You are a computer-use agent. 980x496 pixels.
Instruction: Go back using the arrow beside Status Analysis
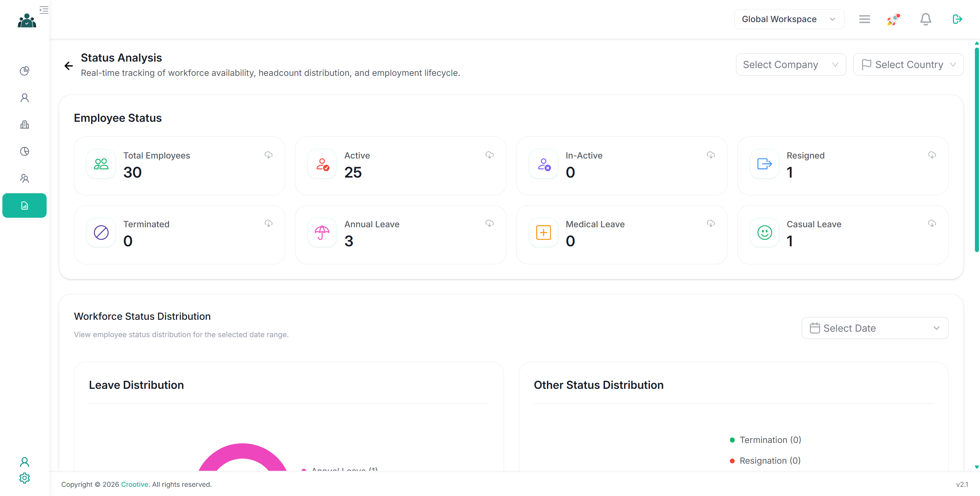coord(68,66)
